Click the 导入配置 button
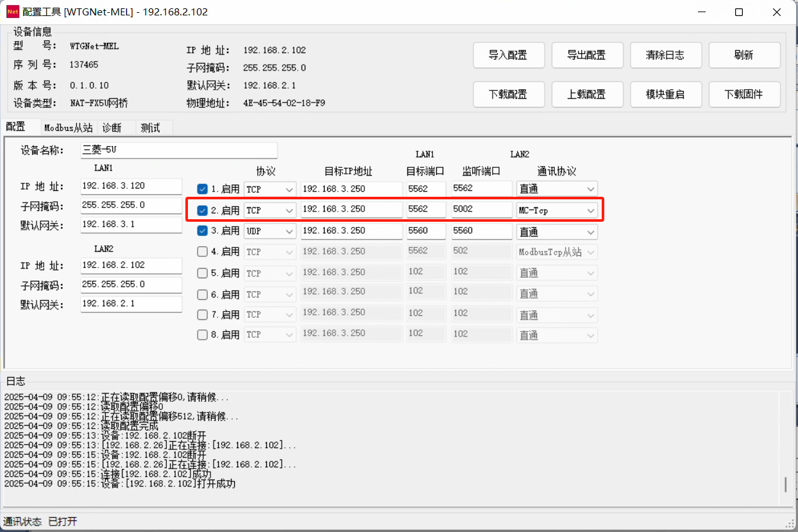 [x=509, y=55]
